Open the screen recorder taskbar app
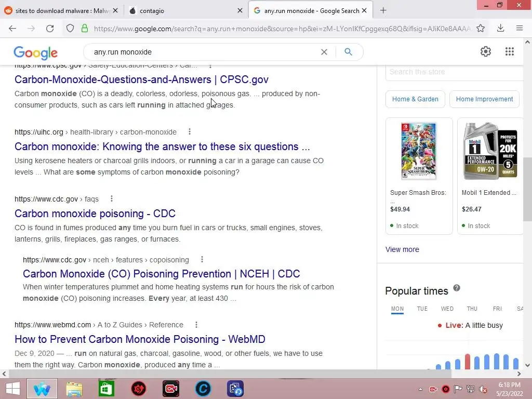 [x=170, y=389]
